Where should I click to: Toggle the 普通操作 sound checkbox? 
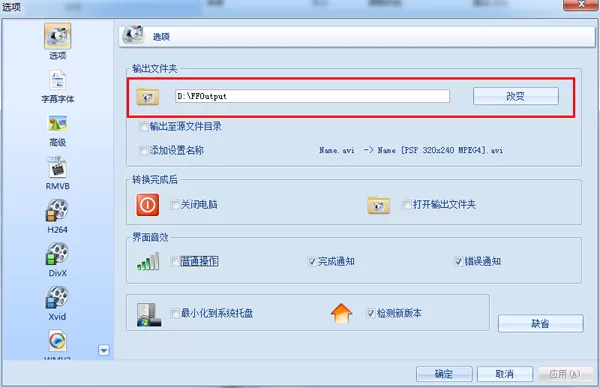tap(175, 262)
